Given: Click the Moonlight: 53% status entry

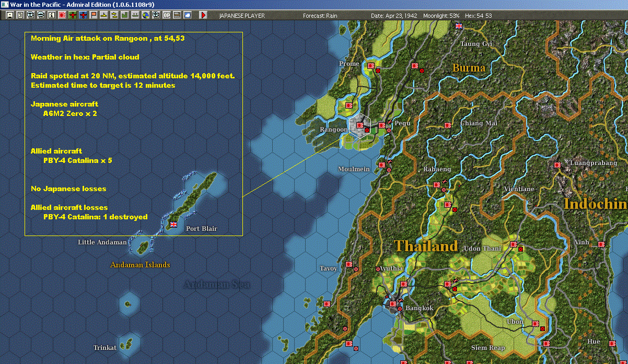Looking at the screenshot, I should pos(441,16).
